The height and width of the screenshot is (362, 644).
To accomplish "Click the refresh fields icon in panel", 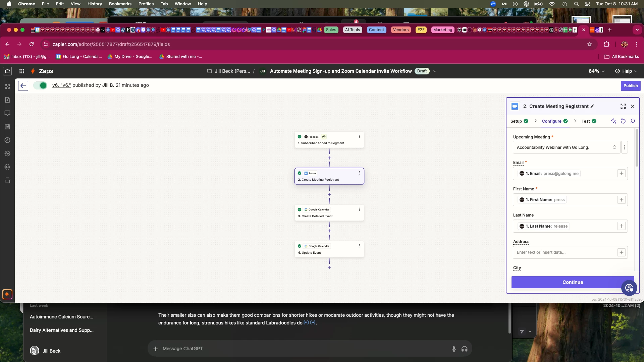I will [623, 121].
